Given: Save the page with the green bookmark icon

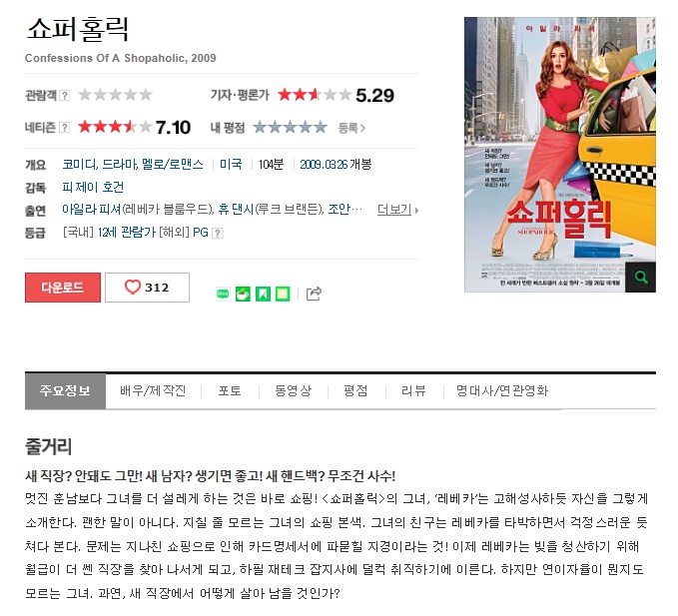Looking at the screenshot, I should [263, 294].
